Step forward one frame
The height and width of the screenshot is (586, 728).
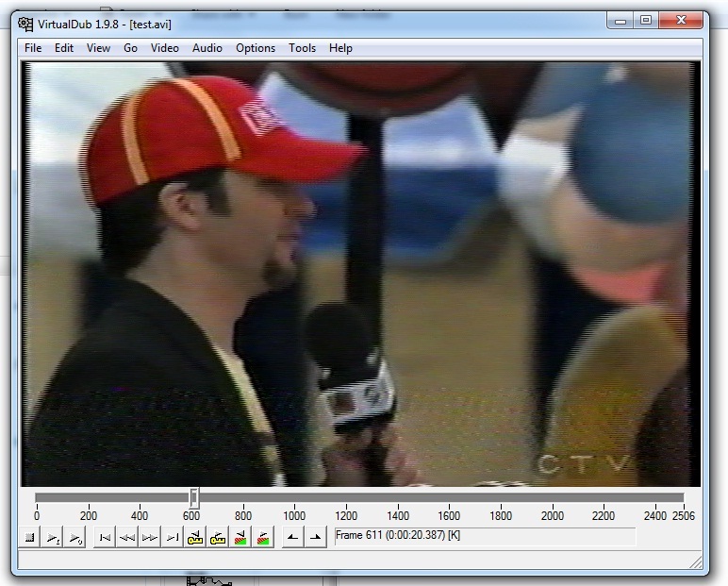click(150, 537)
